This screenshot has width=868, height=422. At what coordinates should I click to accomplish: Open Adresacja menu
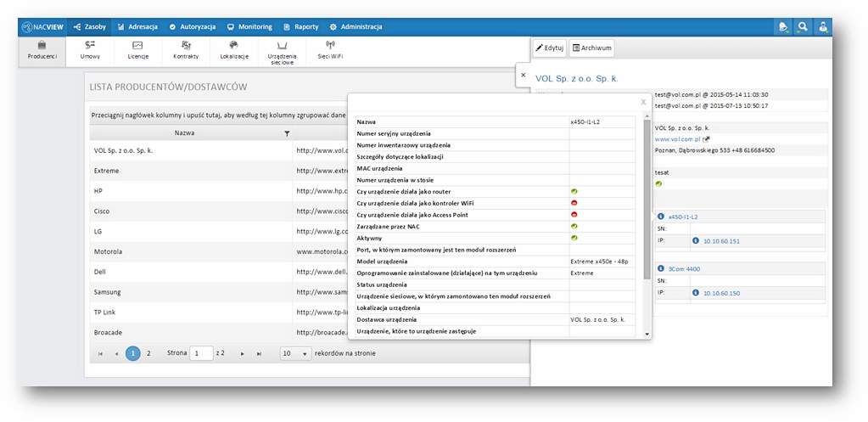[137, 26]
